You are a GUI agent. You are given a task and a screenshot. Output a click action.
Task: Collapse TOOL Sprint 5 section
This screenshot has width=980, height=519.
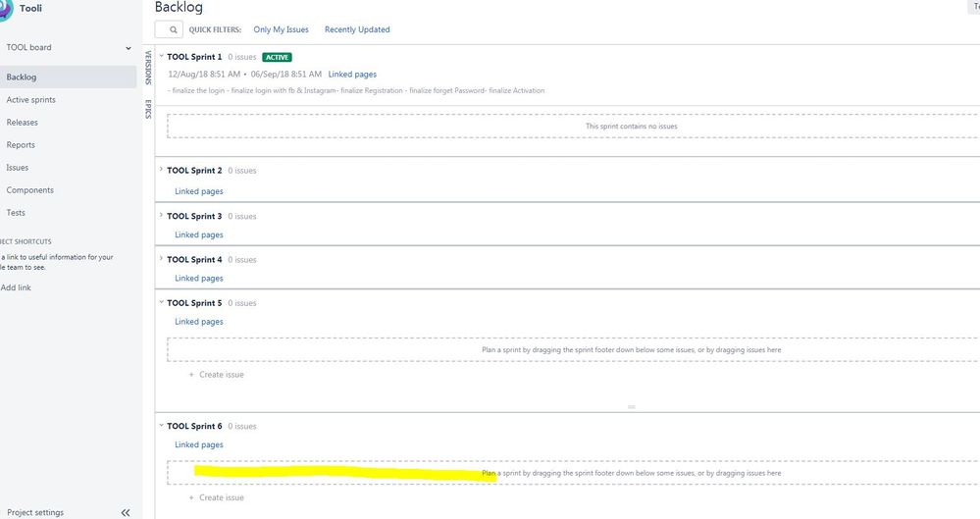[161, 302]
